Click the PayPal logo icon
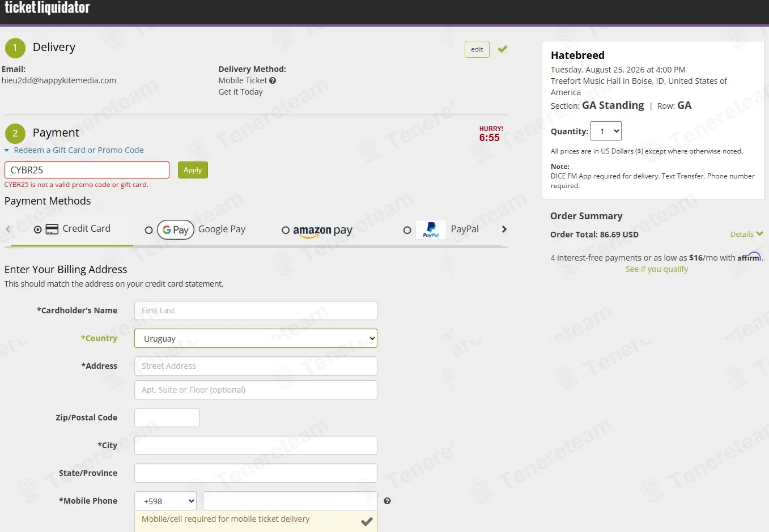 (431, 229)
